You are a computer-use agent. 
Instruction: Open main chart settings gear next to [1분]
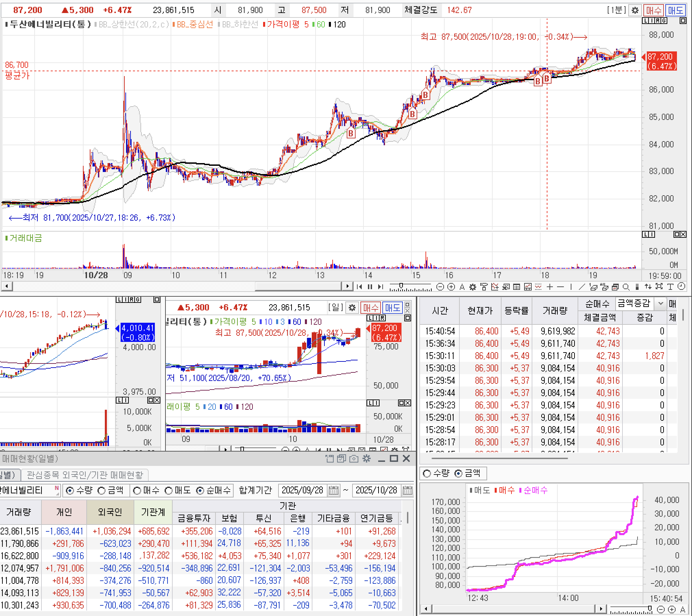click(635, 10)
